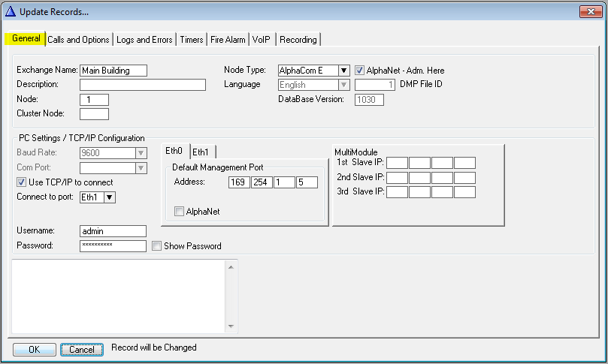Screen dimensions: 608x364
Task: Switch to Calls and Options tab
Action: (x=78, y=40)
